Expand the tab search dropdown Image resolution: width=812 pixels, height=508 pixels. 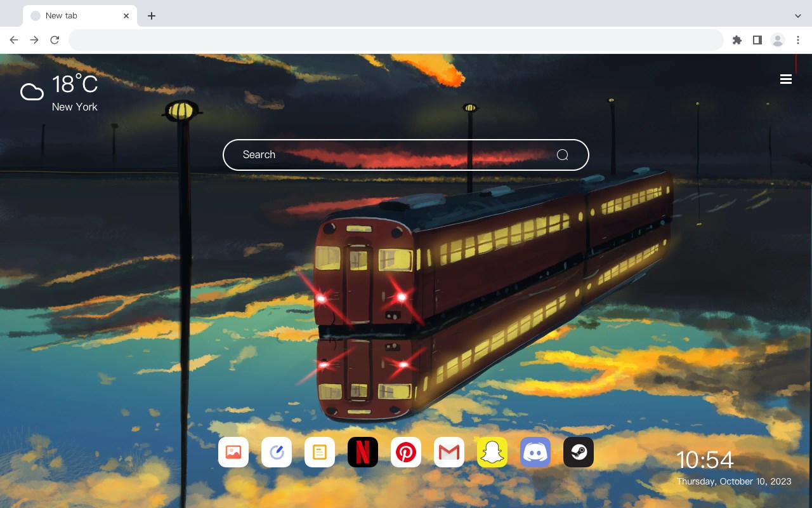pos(798,16)
